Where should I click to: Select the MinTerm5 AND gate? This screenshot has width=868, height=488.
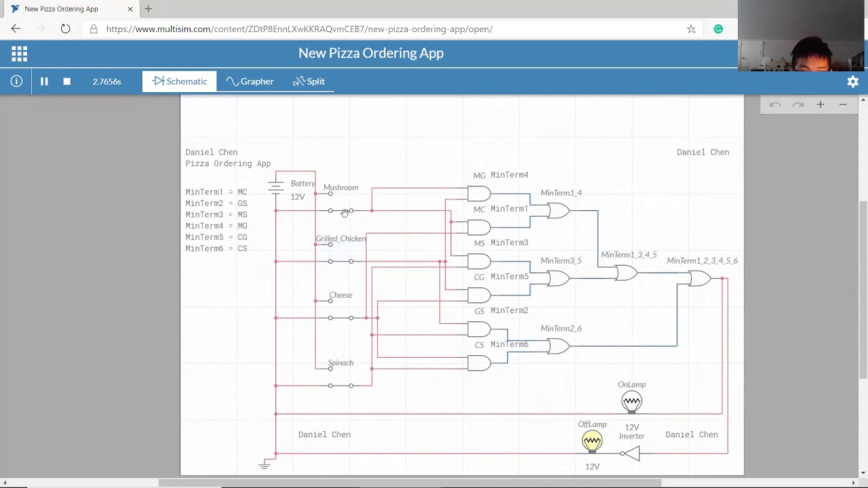pyautogui.click(x=479, y=296)
